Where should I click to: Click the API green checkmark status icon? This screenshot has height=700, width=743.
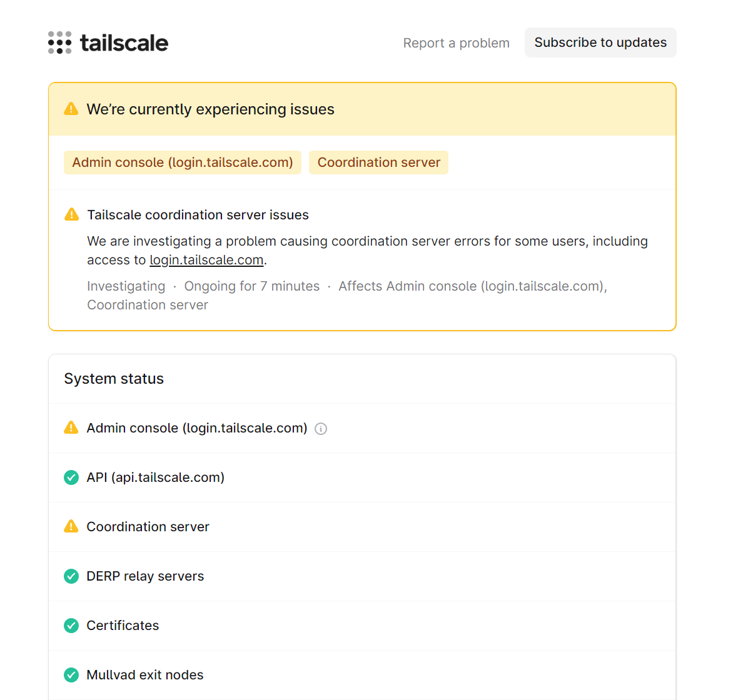[x=71, y=477]
